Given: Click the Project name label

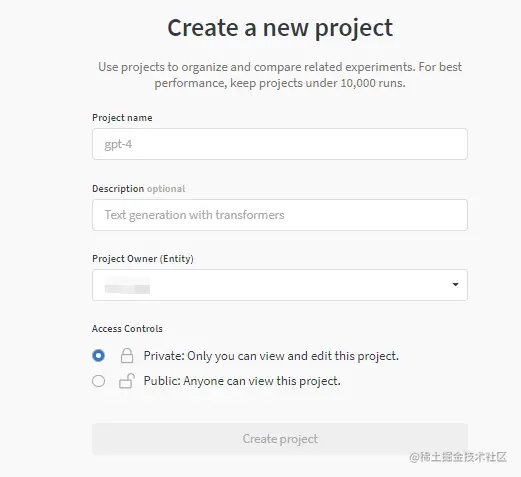Looking at the screenshot, I should point(122,118).
